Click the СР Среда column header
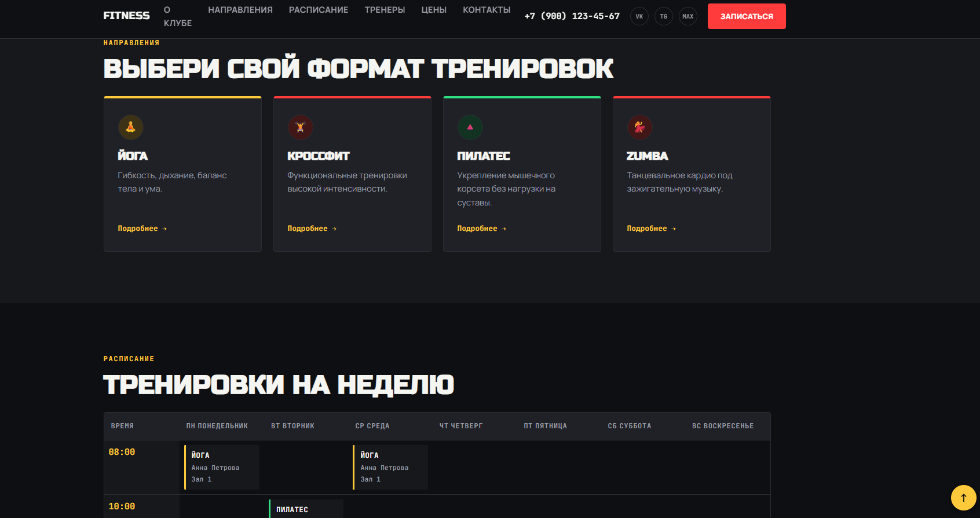The height and width of the screenshot is (518, 980). pyautogui.click(x=372, y=426)
